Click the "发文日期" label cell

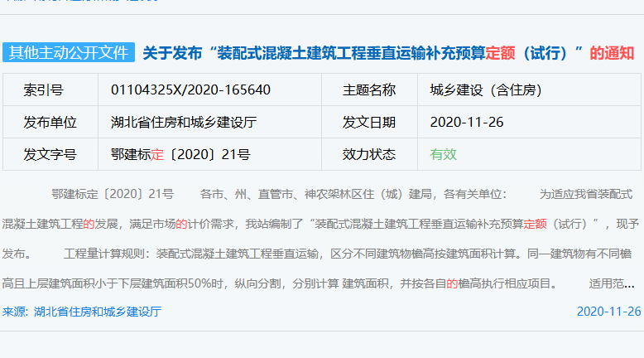click(x=369, y=122)
